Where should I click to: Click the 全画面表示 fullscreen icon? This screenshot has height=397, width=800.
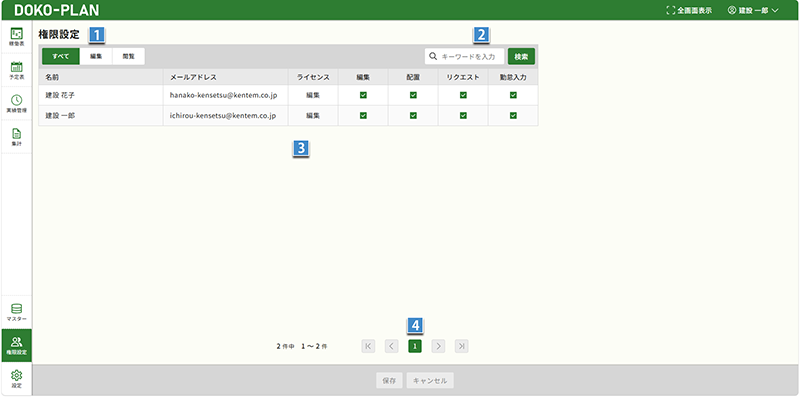(x=670, y=10)
